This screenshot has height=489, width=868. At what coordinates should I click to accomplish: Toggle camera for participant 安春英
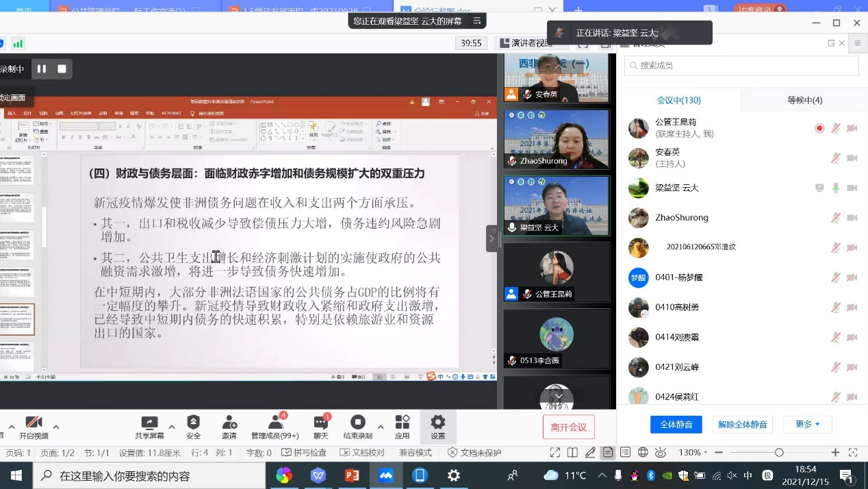click(x=852, y=158)
